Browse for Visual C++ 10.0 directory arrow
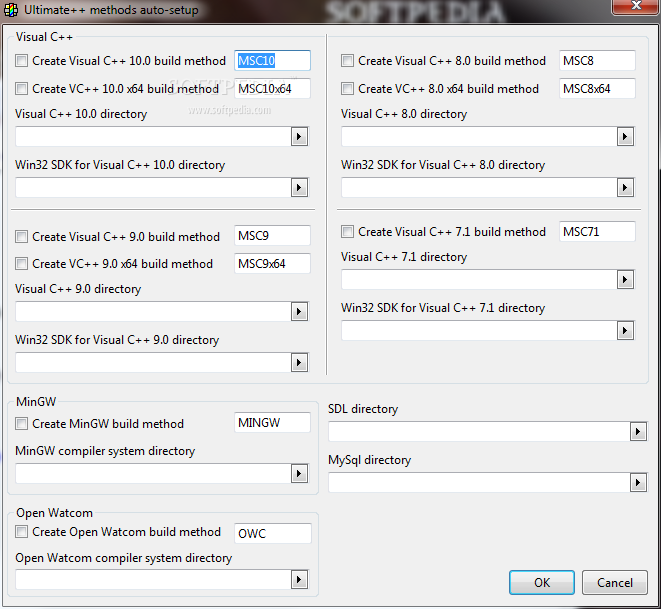 pyautogui.click(x=299, y=137)
